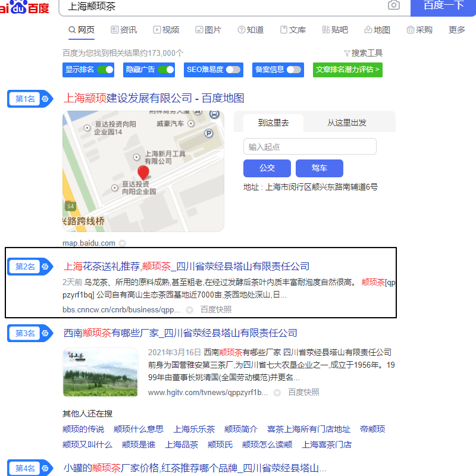Click 文章排名潜力评估 green button

pyautogui.click(x=347, y=70)
